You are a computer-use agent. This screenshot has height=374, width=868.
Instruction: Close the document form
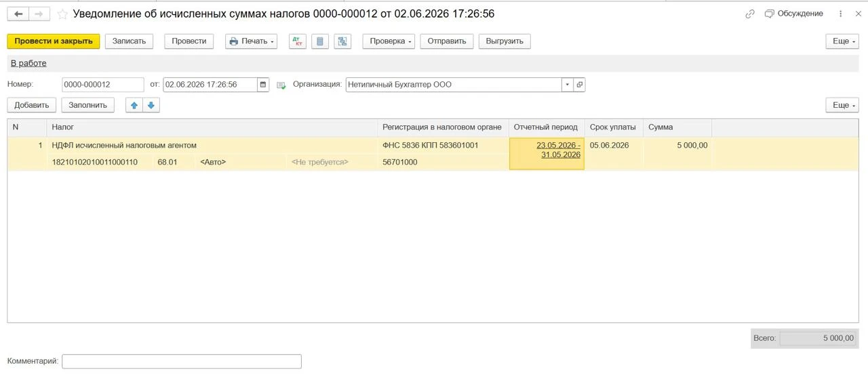[x=859, y=14]
